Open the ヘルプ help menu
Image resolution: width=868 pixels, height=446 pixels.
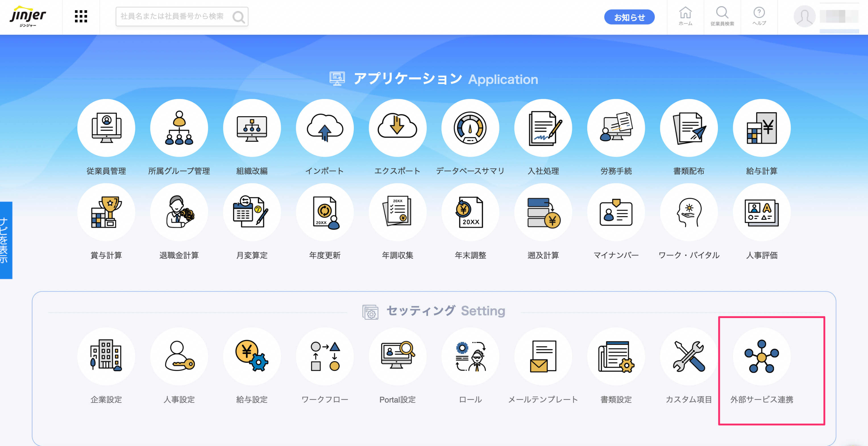[x=759, y=16]
